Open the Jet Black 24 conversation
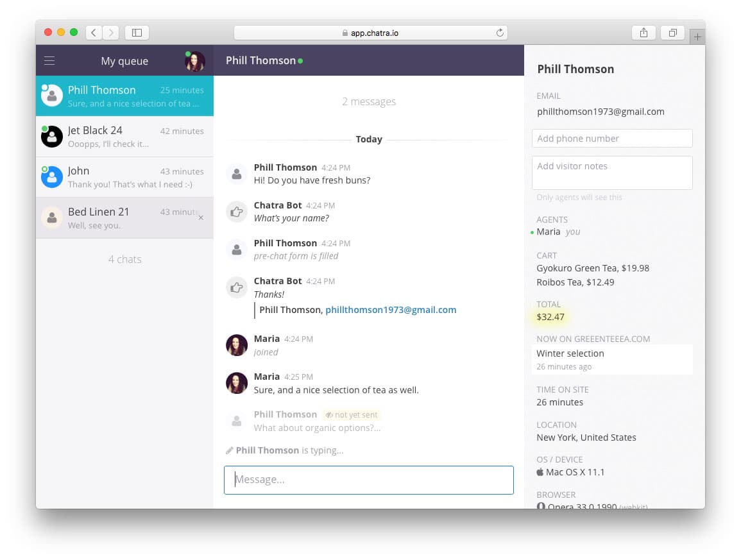Screen dimensions: 741x560 point(124,137)
